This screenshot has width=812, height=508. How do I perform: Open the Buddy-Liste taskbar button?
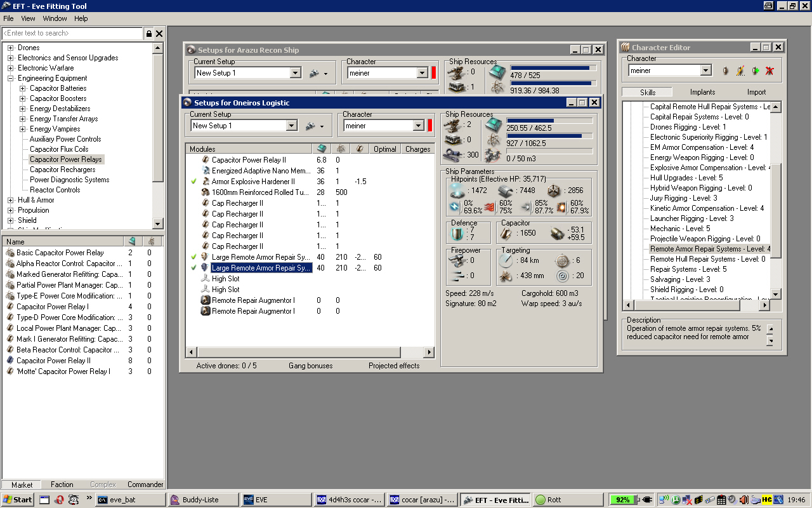(204, 500)
